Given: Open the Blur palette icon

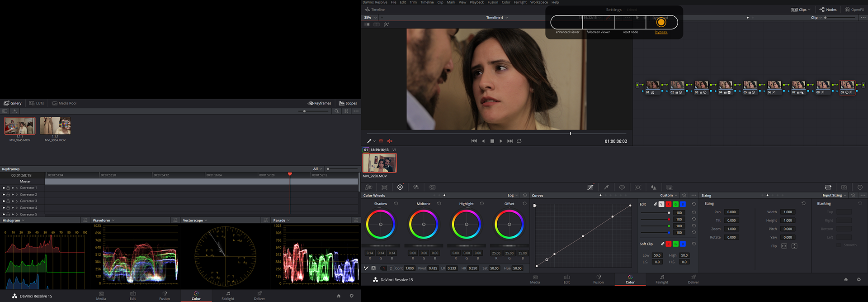Looking at the screenshot, I should click(654, 187).
